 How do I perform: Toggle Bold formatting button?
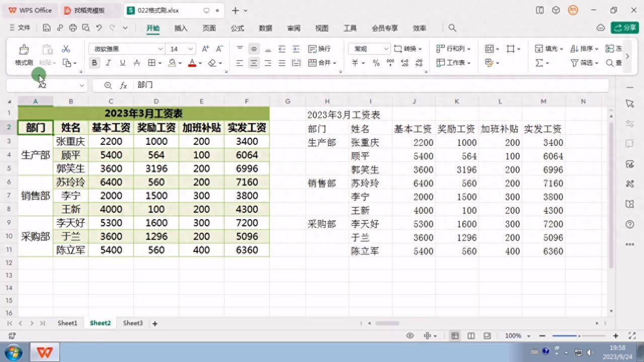(94, 63)
